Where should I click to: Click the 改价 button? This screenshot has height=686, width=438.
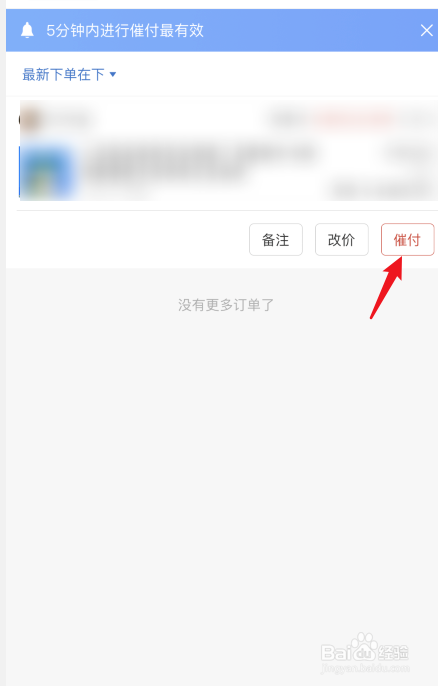coord(342,239)
